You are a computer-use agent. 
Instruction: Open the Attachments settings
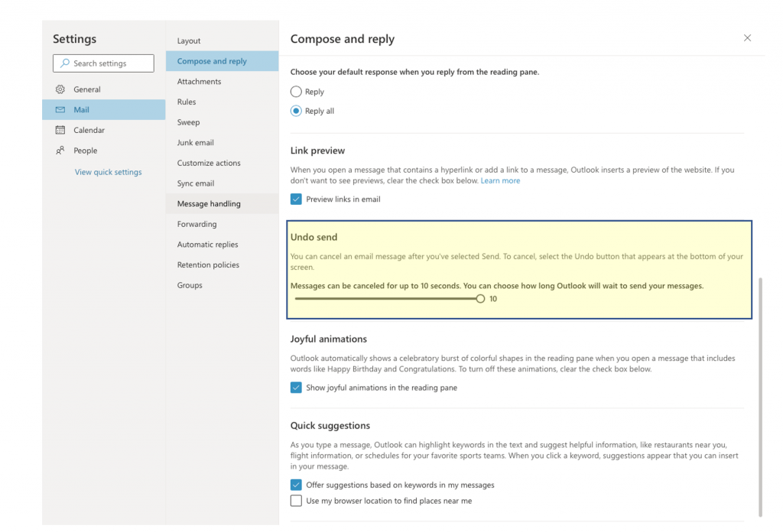[223, 81]
